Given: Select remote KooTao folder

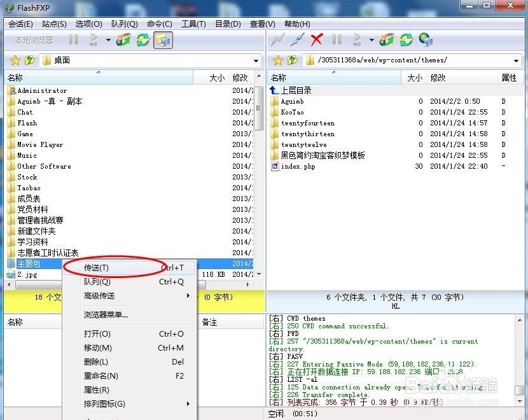Looking at the screenshot, I should coord(395,112).
